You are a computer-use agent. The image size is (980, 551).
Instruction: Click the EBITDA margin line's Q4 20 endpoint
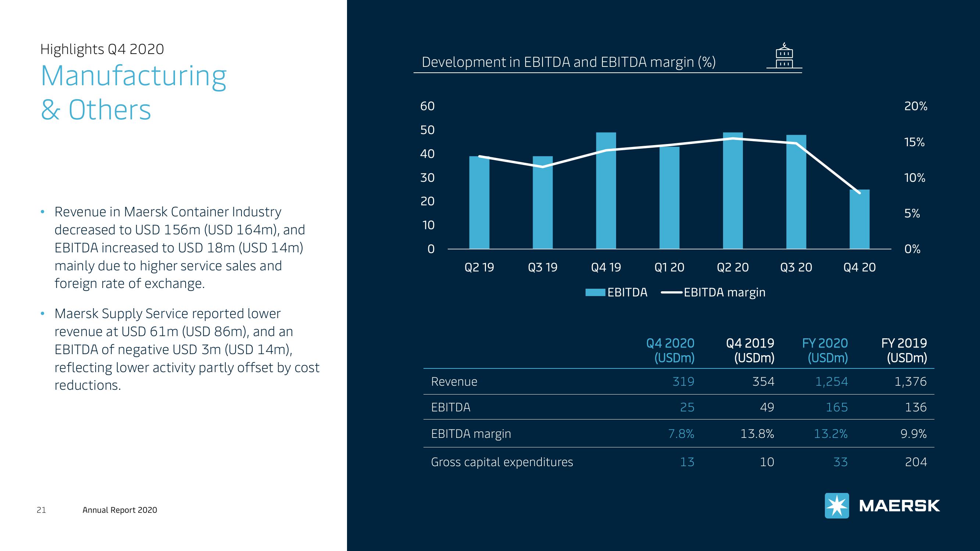click(x=859, y=193)
